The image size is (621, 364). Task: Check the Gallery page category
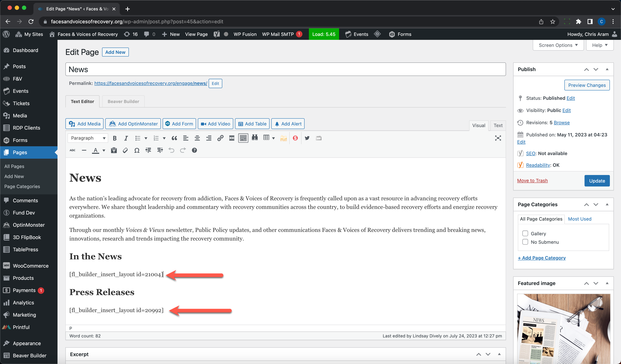525,233
